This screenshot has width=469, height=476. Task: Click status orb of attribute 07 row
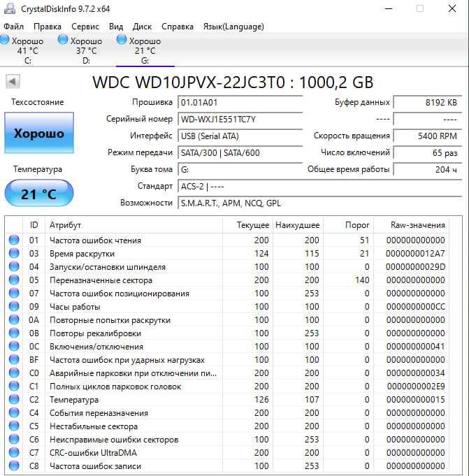point(14,293)
